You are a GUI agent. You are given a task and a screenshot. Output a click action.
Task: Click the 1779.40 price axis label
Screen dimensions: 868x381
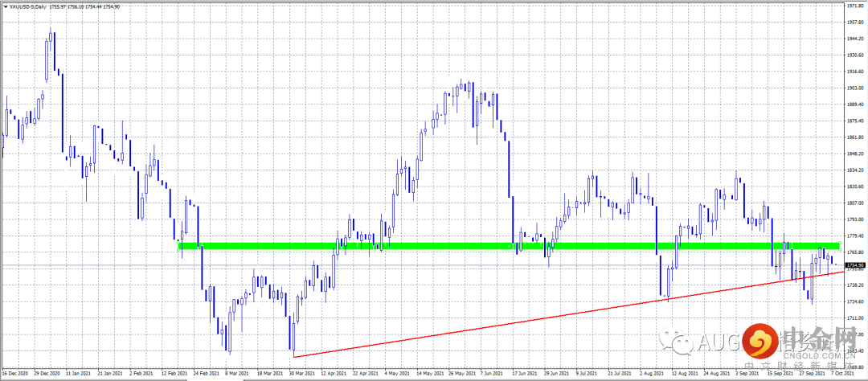pos(855,237)
